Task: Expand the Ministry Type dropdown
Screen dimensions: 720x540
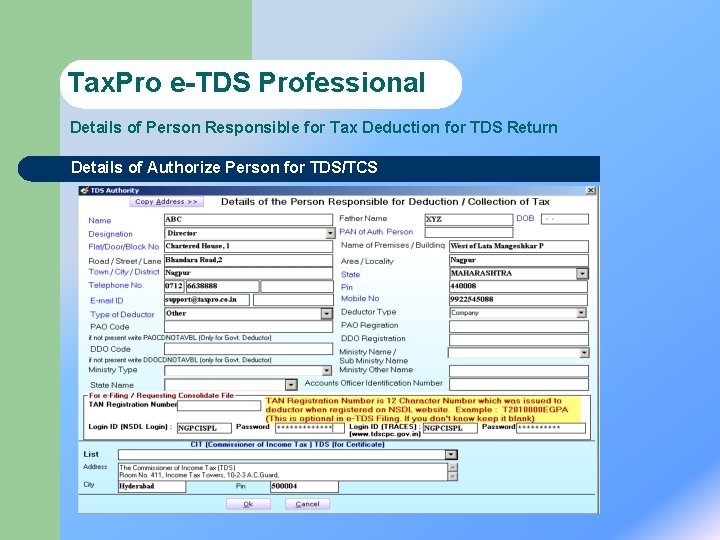Action: [x=326, y=371]
